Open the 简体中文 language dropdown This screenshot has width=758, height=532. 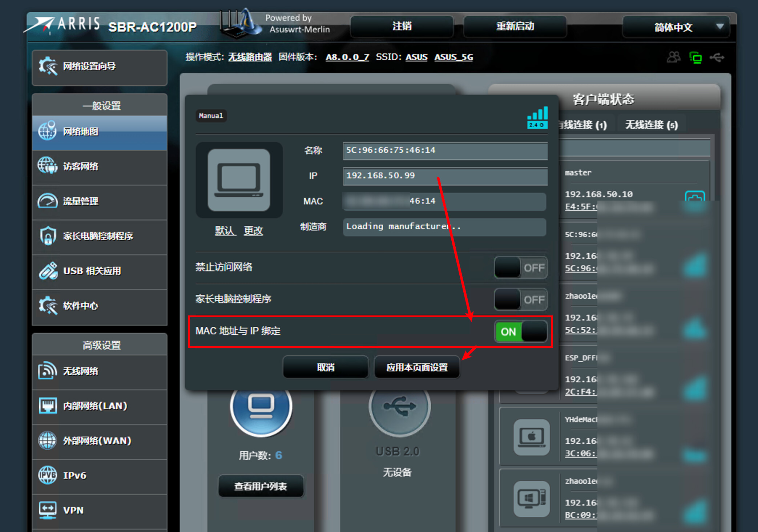click(676, 27)
